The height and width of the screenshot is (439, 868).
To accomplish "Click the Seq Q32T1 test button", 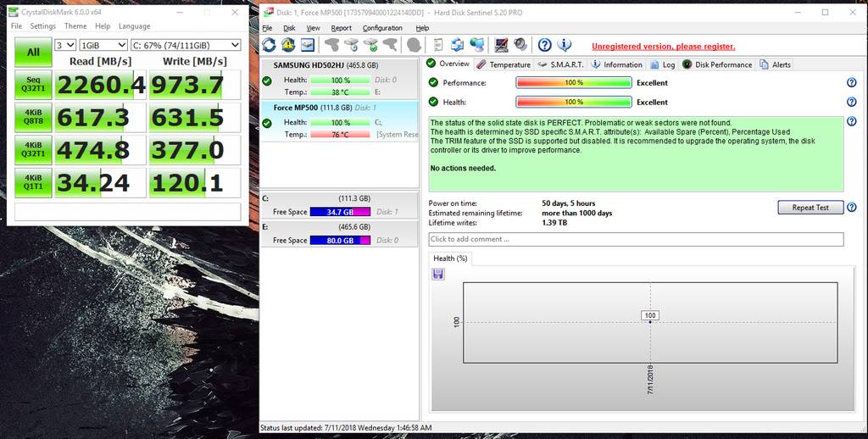I will (x=33, y=85).
